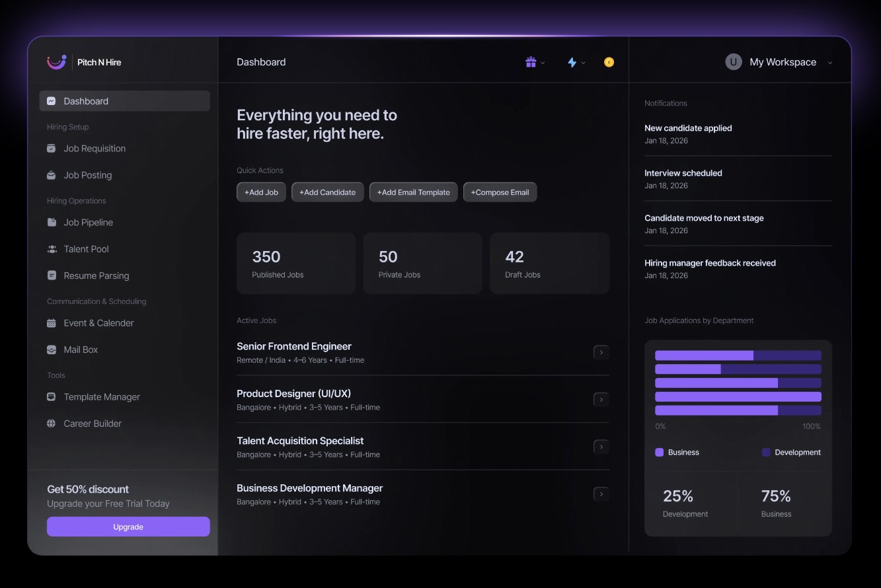
Task: Expand the gift icon dropdown arrow
Action: 543,63
